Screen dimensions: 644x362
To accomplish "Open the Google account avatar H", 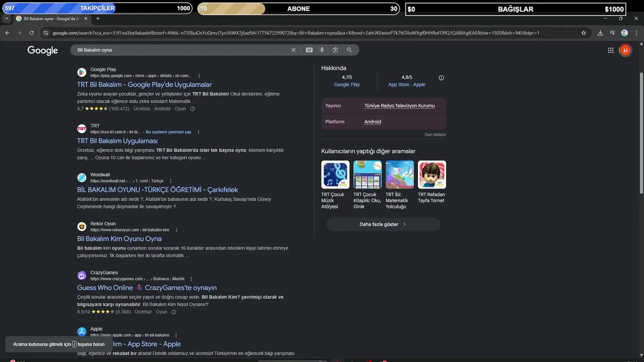I will pos(625,50).
